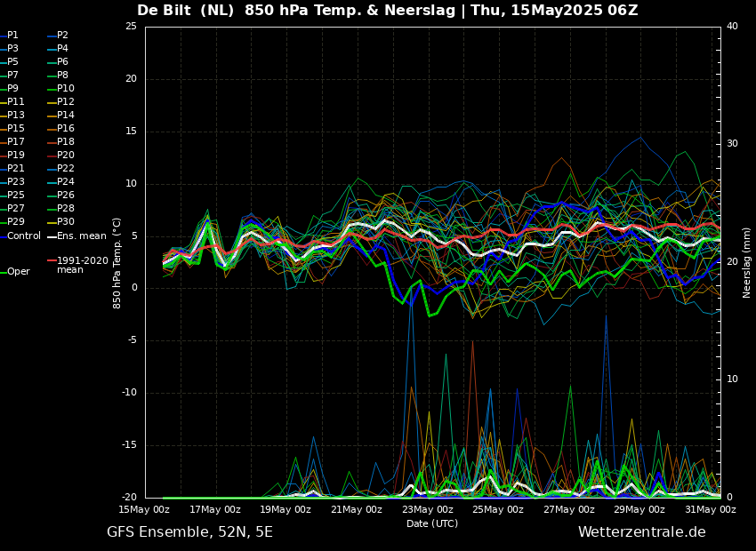Screen dimensions: 756x551
Task: Click the 850 hPa Temp. (°C) axis label
Action: 117,262
